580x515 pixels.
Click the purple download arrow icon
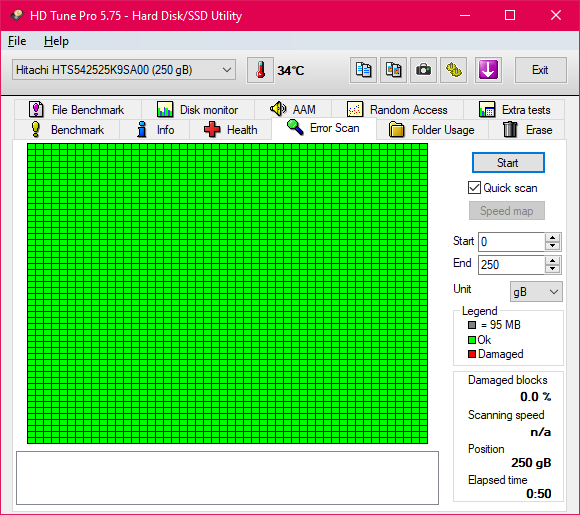click(x=488, y=70)
